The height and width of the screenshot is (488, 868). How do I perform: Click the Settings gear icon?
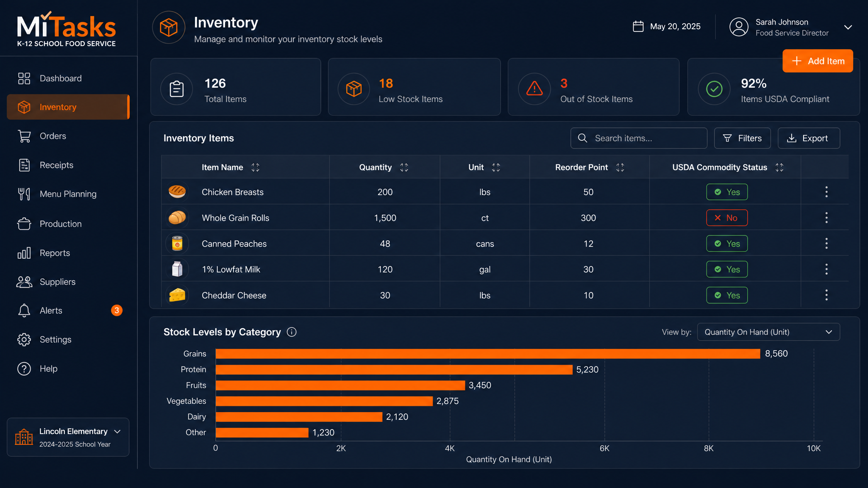(24, 339)
